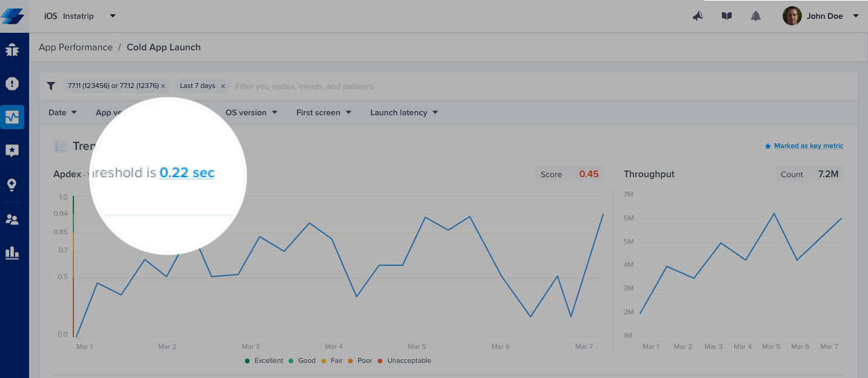Click the Mar 5 label on Throughput chart
The width and height of the screenshot is (868, 378).
pyautogui.click(x=771, y=347)
